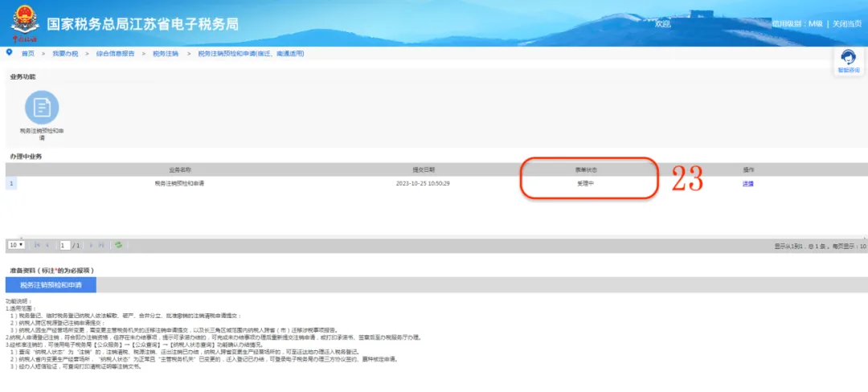Open 税务注销 breadcrumb link
Viewport: 868px width, 392px height.
166,54
